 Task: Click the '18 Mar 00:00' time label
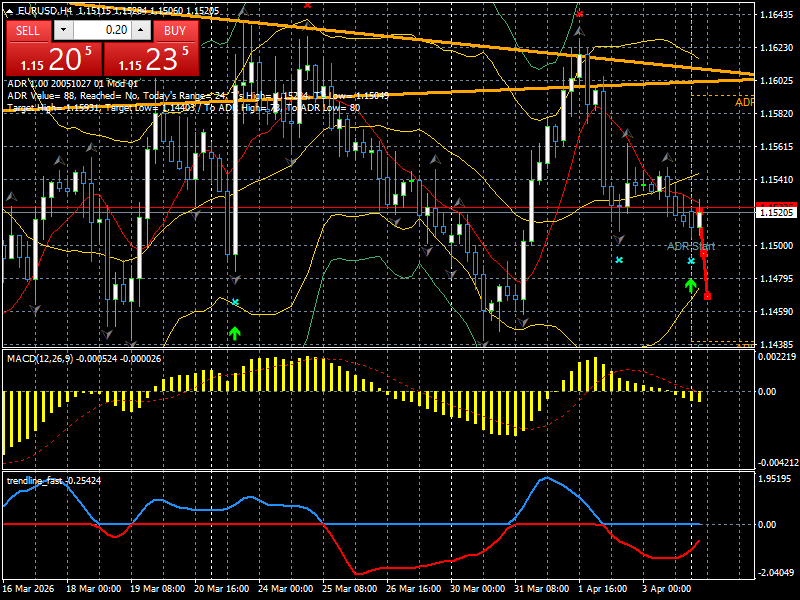pyautogui.click(x=94, y=588)
